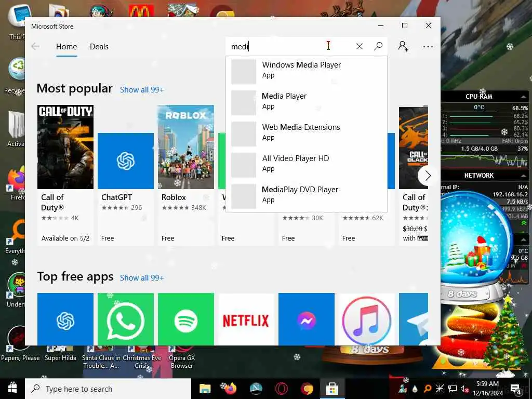Clear the Store search box with X

[x=360, y=46]
